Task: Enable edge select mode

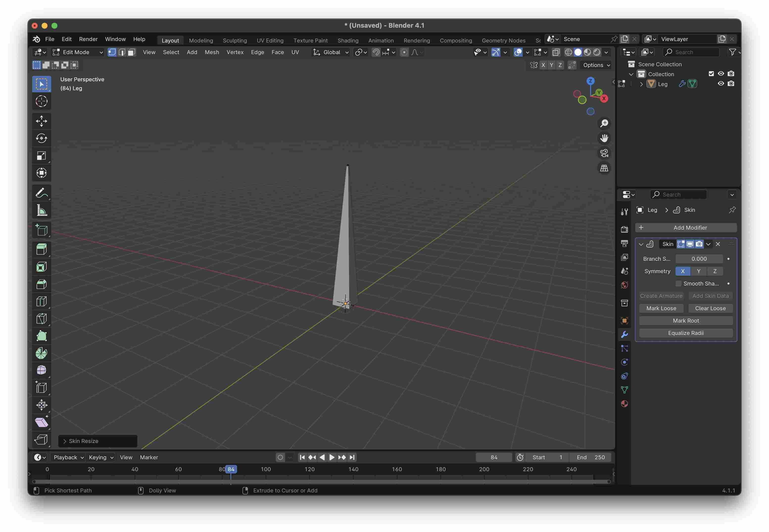Action: pos(122,52)
